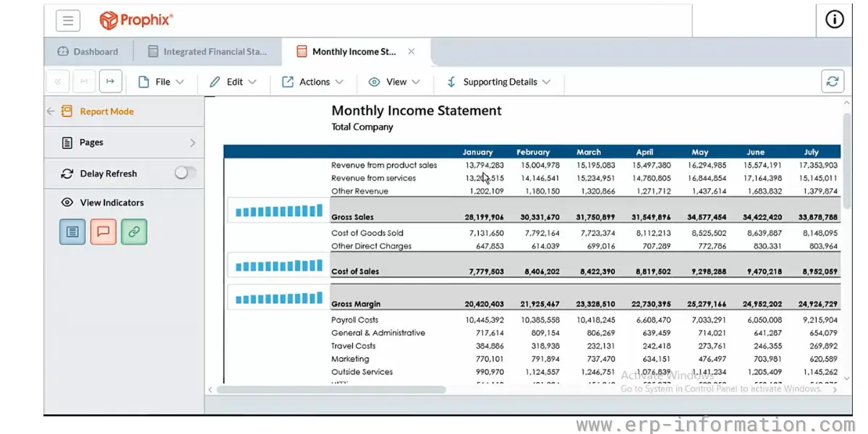The height and width of the screenshot is (434, 868).
Task: Open the Edit dropdown menu
Action: [233, 82]
